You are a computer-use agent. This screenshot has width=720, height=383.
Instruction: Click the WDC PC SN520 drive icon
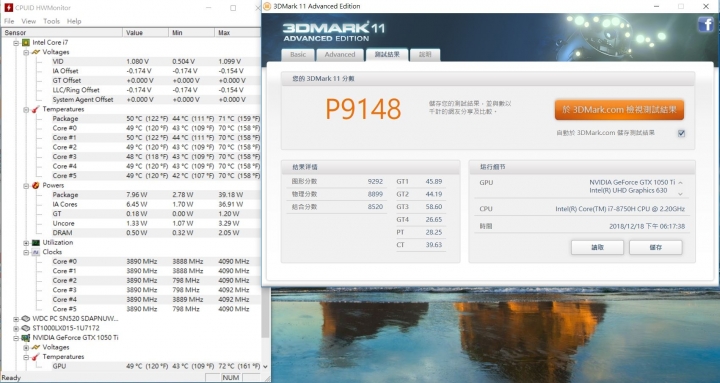point(26,319)
